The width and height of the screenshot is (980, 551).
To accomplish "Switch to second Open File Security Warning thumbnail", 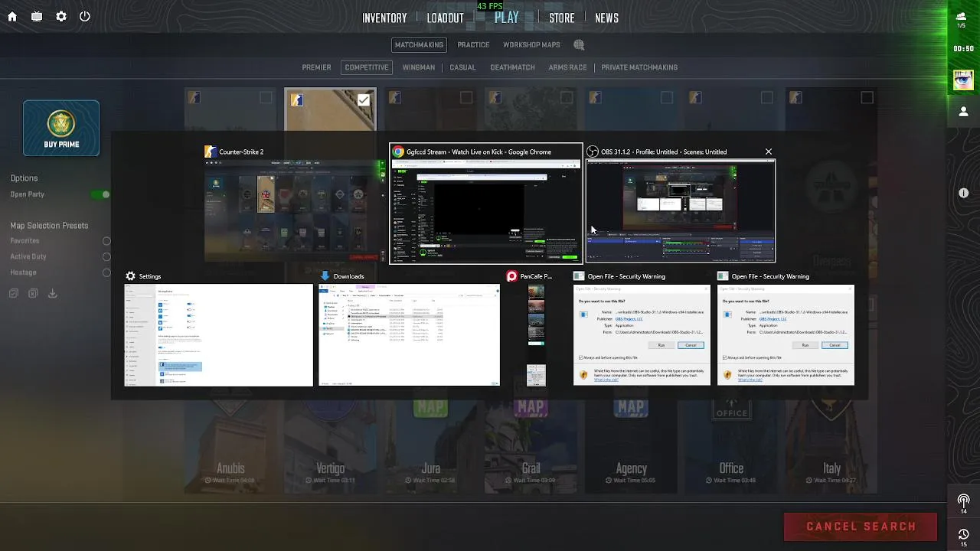I will click(786, 335).
